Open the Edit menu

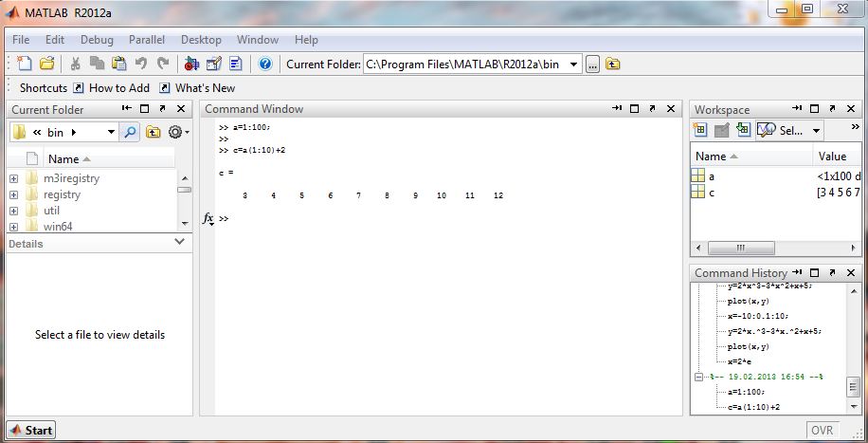55,40
